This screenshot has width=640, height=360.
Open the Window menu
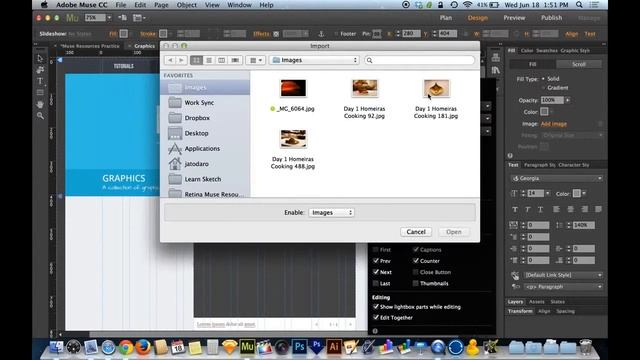click(x=239, y=5)
